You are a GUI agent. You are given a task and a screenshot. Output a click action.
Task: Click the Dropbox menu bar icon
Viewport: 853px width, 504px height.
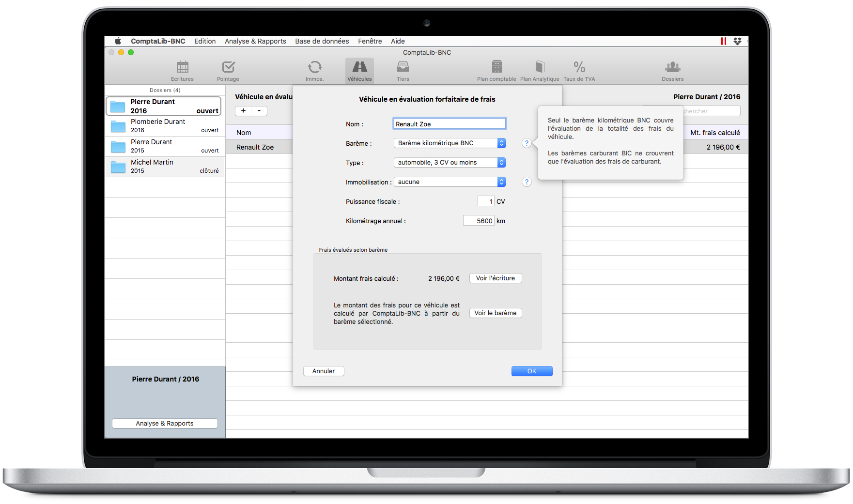click(x=737, y=41)
